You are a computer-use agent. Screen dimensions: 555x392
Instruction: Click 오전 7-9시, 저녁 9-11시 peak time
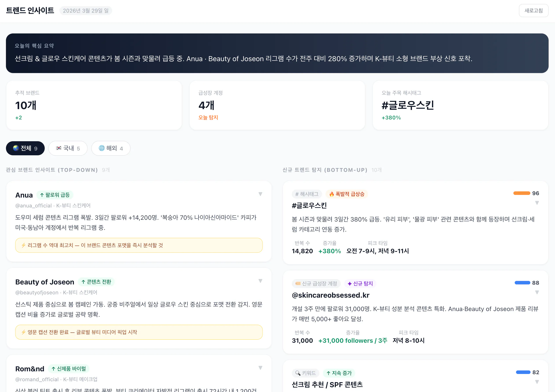377,251
